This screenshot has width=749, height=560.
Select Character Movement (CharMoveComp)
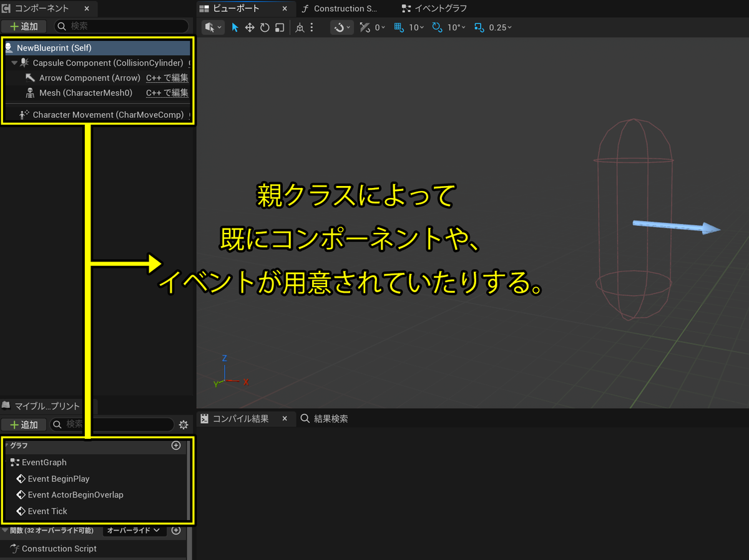(108, 115)
